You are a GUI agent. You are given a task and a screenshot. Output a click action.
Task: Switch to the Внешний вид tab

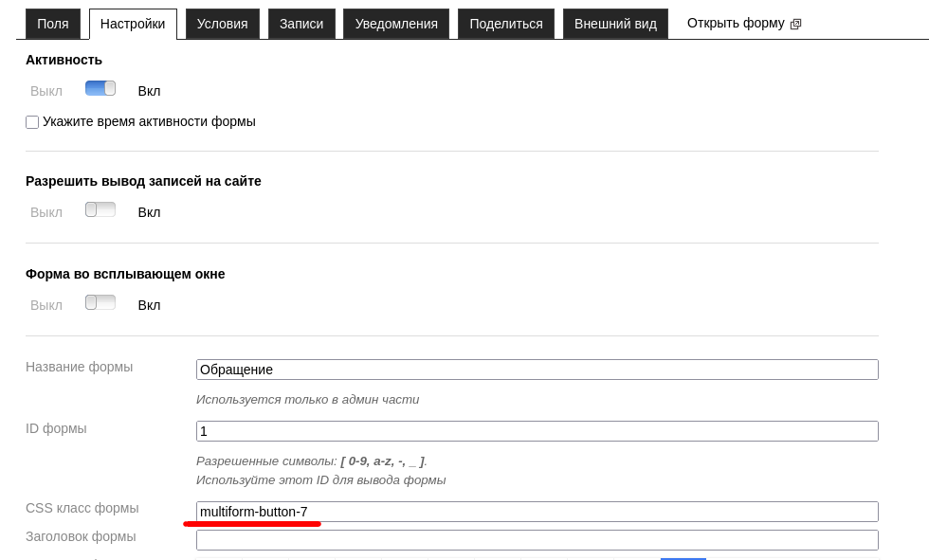pos(615,24)
